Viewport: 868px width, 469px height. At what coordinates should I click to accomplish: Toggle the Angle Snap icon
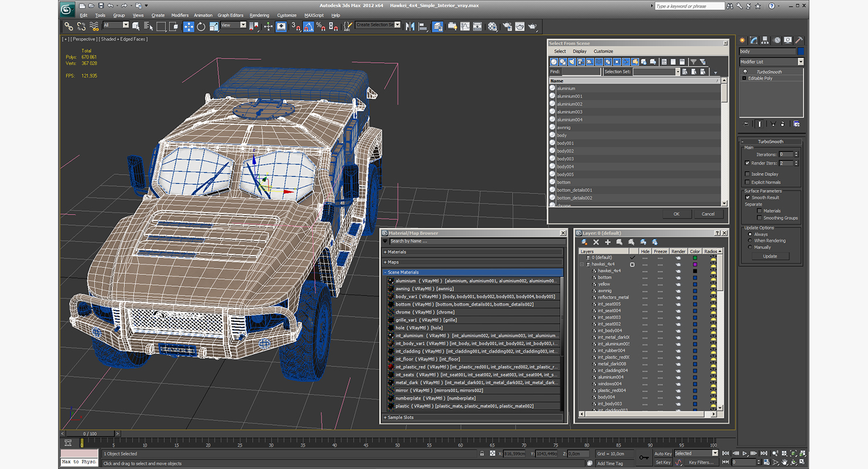tap(308, 26)
